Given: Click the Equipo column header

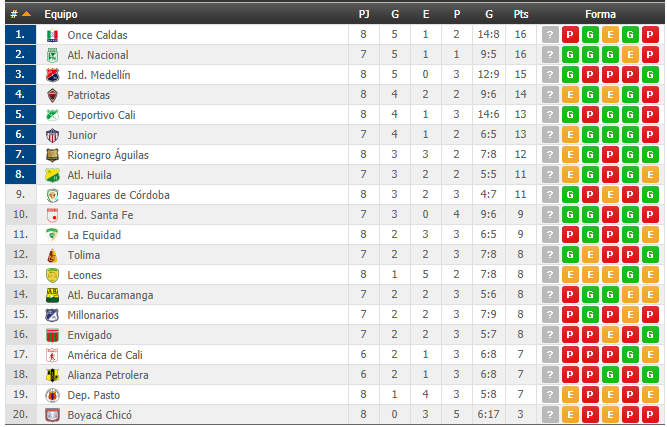Looking at the screenshot, I should [x=61, y=14].
